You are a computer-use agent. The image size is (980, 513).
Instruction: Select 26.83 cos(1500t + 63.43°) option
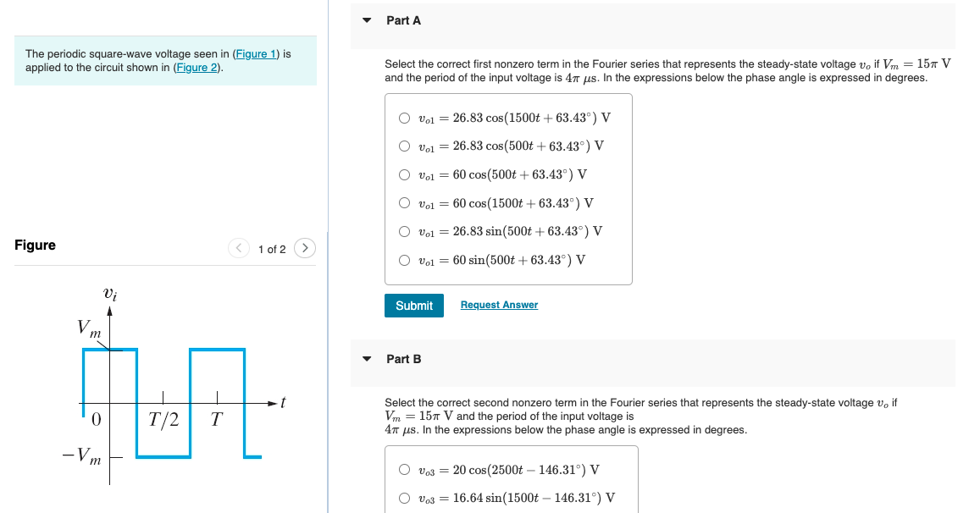click(404, 118)
